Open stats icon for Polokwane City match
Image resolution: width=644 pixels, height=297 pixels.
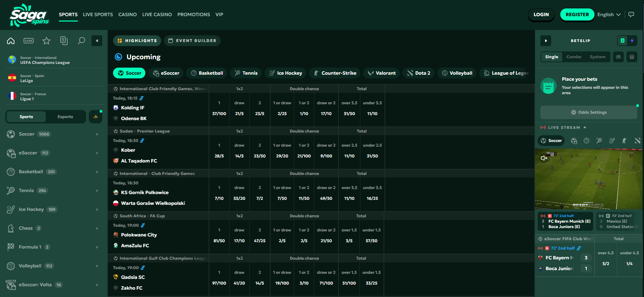pyautogui.click(x=143, y=225)
